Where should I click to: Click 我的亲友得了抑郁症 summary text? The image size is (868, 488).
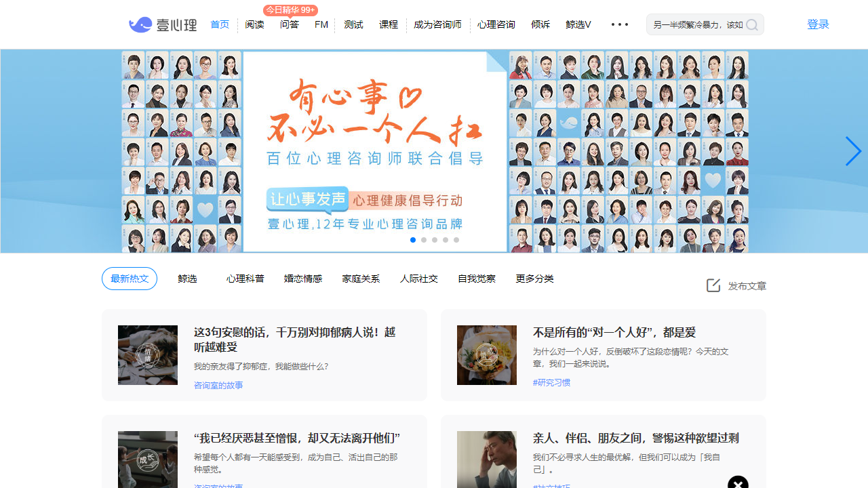point(261,366)
